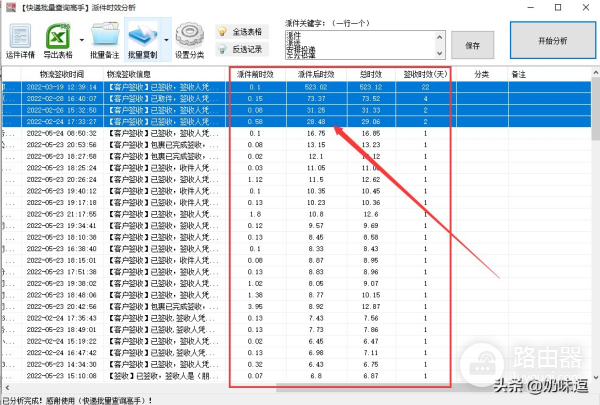Click the 反选记录 invert selection button
Screen dimensions: 600x405
[x=242, y=49]
